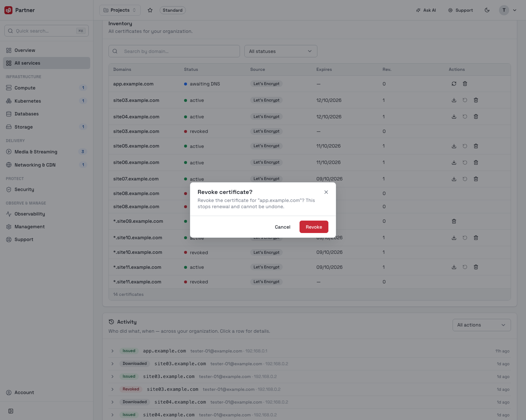Open the user account menu avatar
The image size is (526, 420).
[x=504, y=10]
